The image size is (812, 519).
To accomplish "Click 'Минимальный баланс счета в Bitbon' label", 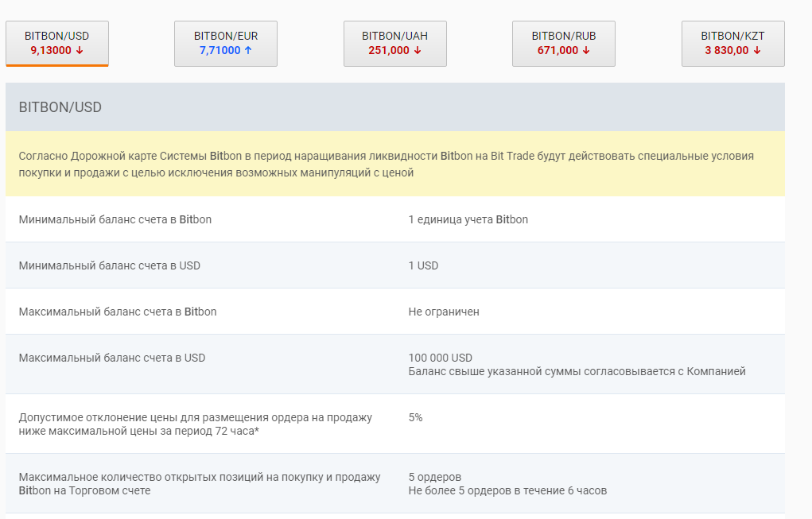I will point(115,219).
